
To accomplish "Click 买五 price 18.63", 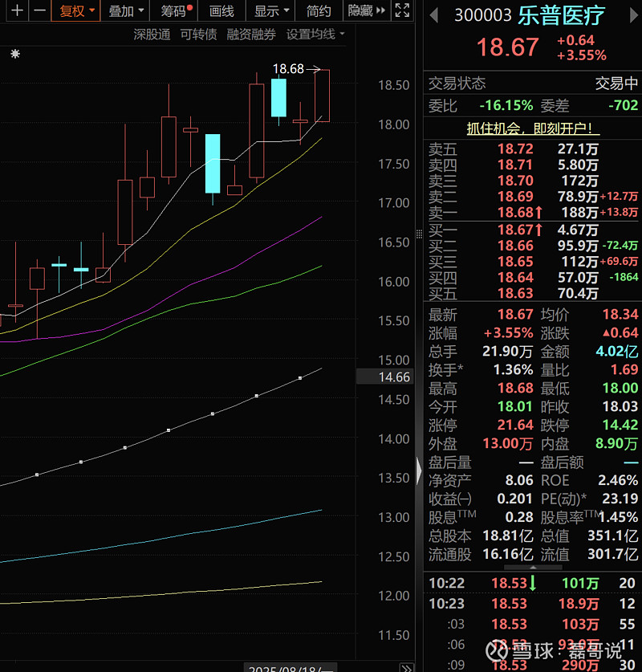I will (x=515, y=293).
